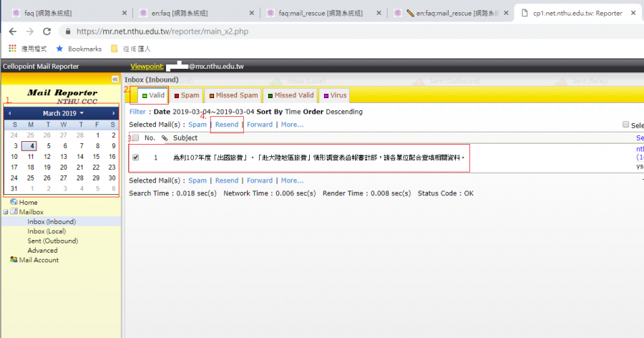Click the Mail Account icon
Viewport: 644px width, 338px height.
click(14, 260)
